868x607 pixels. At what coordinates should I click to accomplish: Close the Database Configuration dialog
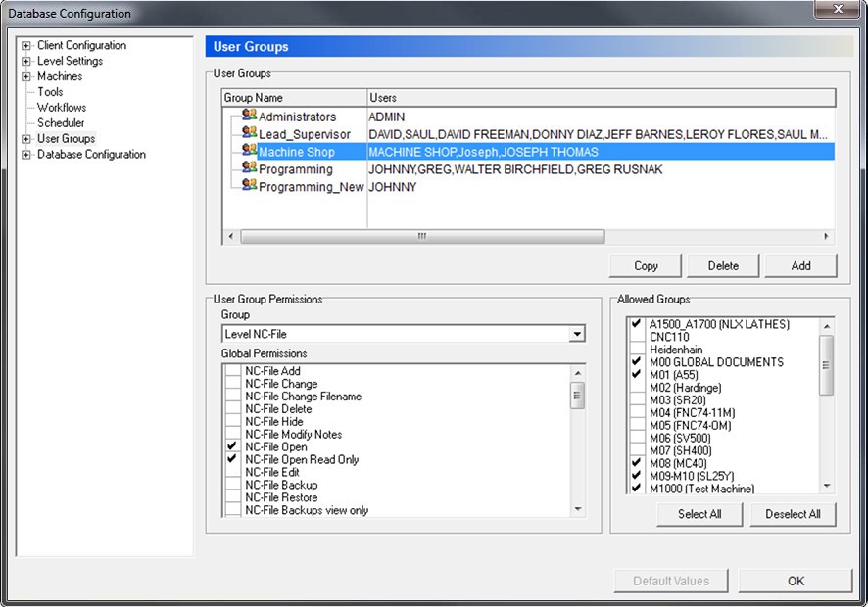[x=838, y=9]
